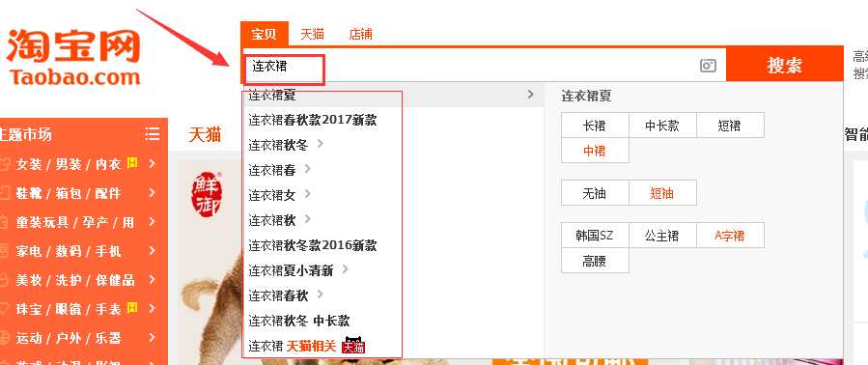Choose suggestion 连衣裙秋冬 中长款
The width and height of the screenshot is (868, 365).
pyautogui.click(x=299, y=321)
